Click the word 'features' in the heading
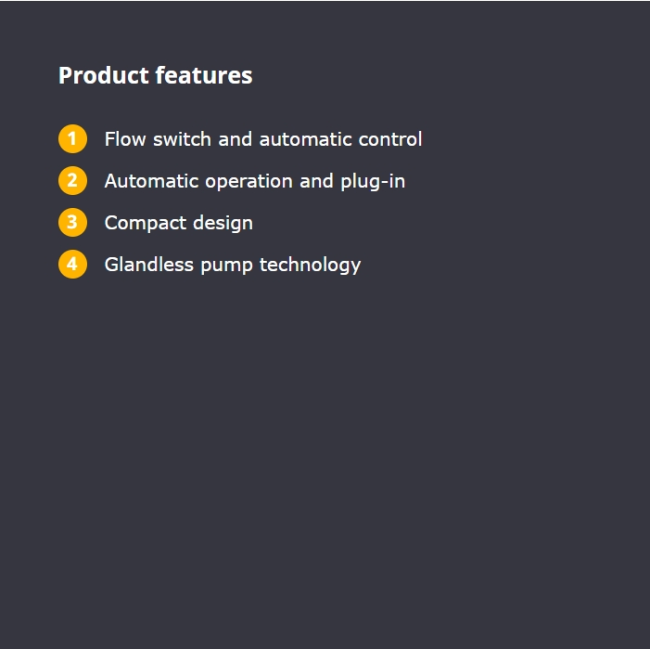Screen dimensions: 650x649 [204, 75]
